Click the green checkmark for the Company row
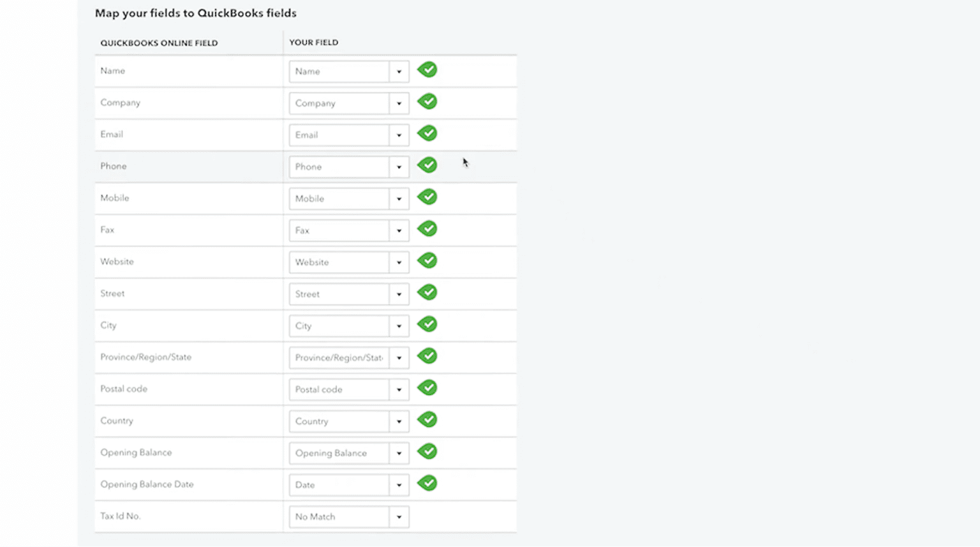The image size is (980, 547). tap(427, 101)
